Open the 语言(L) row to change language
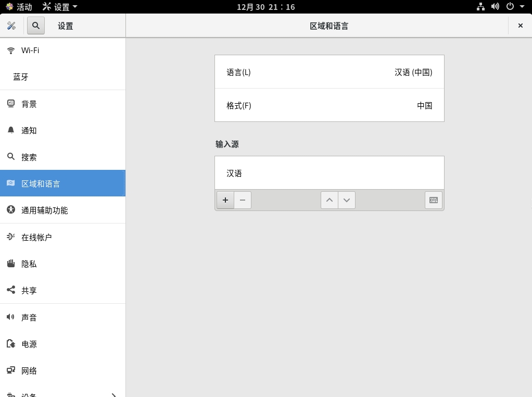The height and width of the screenshot is (397, 532). [330, 72]
